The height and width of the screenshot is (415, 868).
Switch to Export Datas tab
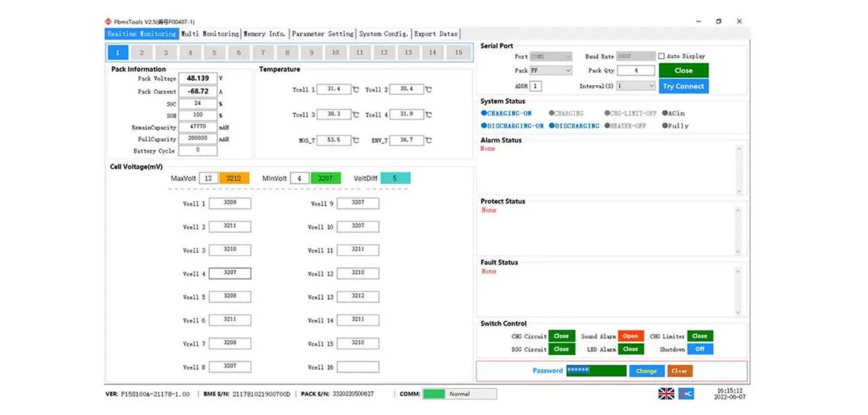[436, 34]
